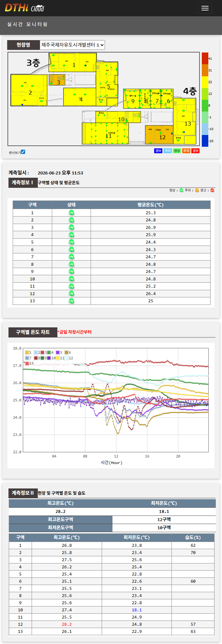
Task: Click the 평균온도(℃) column header
Action: 151,205
